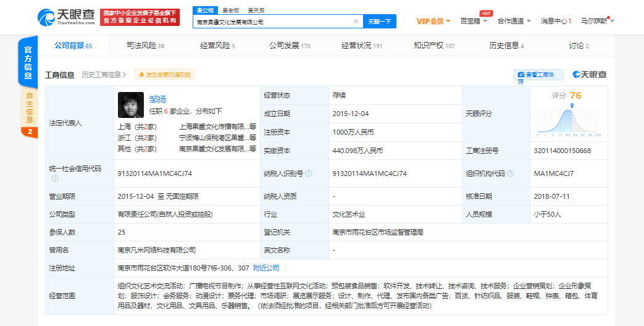644x326 pixels.
Task: Select registration authority 南京市雨花台区市场监督管理局
Action: point(378,232)
